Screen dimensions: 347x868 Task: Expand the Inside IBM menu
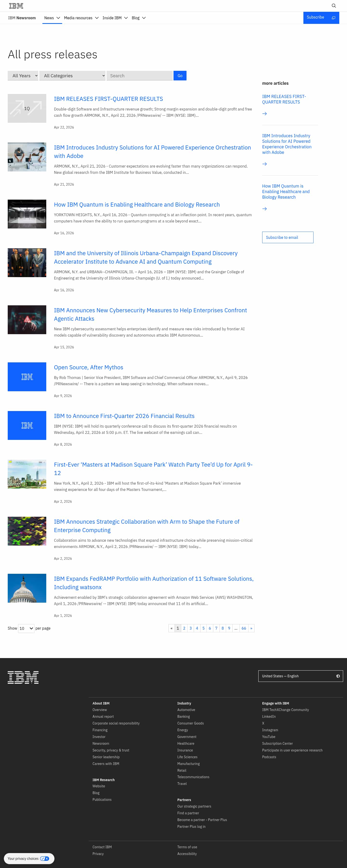click(x=115, y=18)
